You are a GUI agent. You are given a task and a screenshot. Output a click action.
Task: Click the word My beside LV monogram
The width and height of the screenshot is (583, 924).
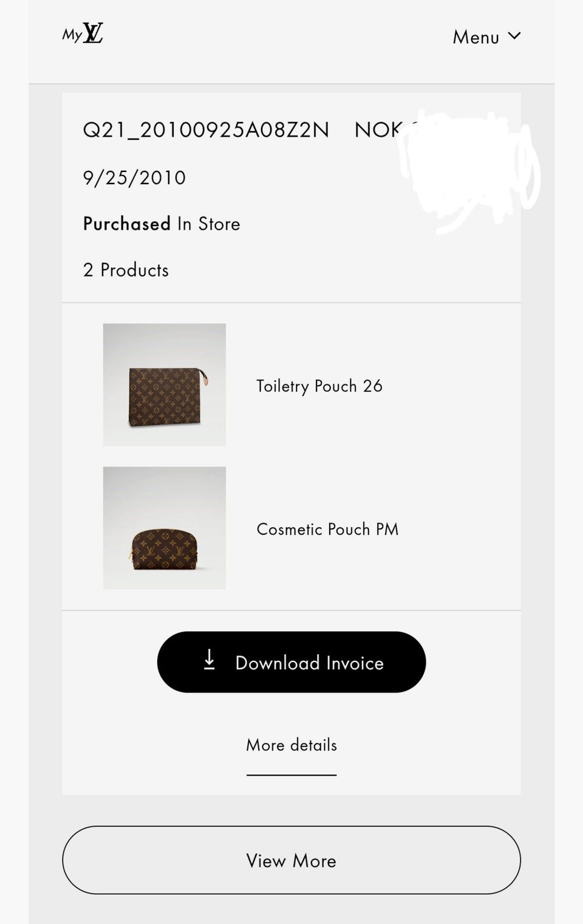pyautogui.click(x=72, y=35)
